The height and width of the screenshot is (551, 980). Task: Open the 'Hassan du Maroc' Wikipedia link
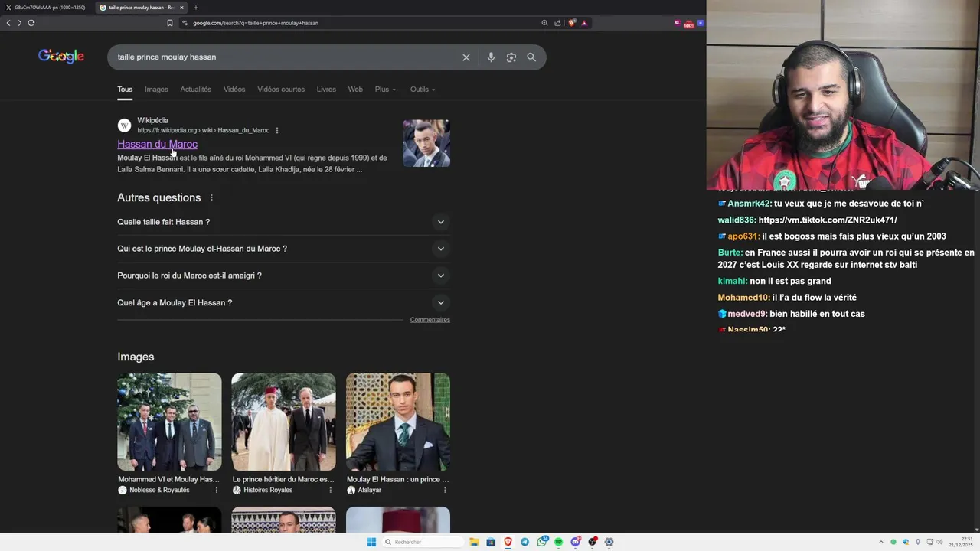tap(157, 144)
